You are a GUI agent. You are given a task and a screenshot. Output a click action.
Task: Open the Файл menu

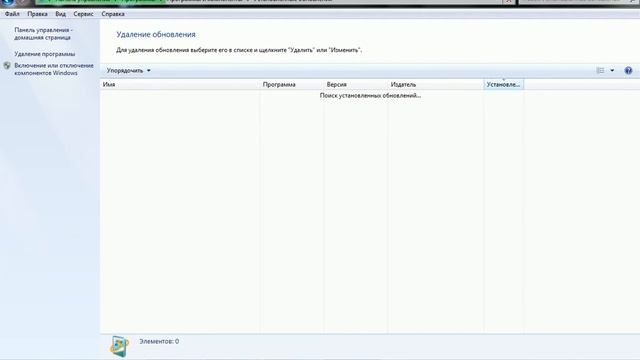(12, 14)
